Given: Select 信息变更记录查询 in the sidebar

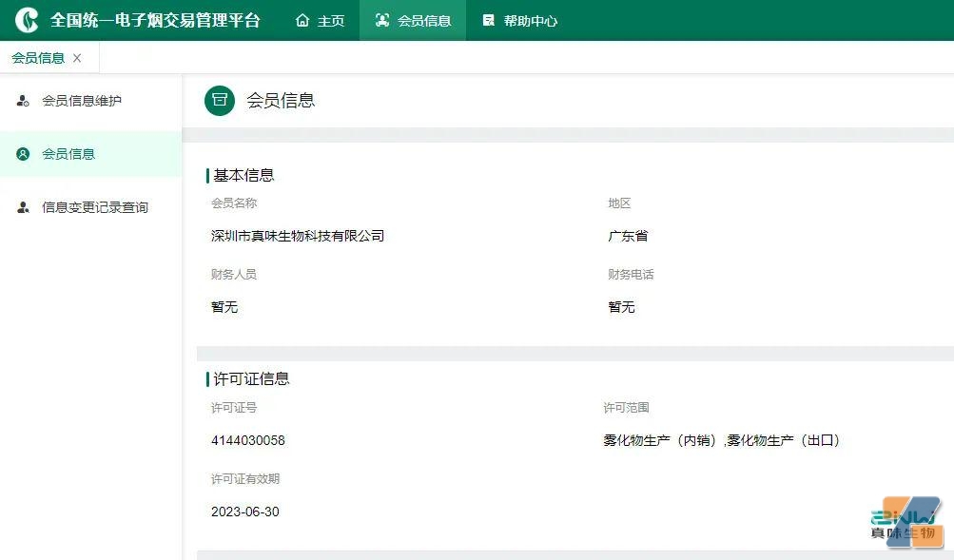Looking at the screenshot, I should 95,207.
